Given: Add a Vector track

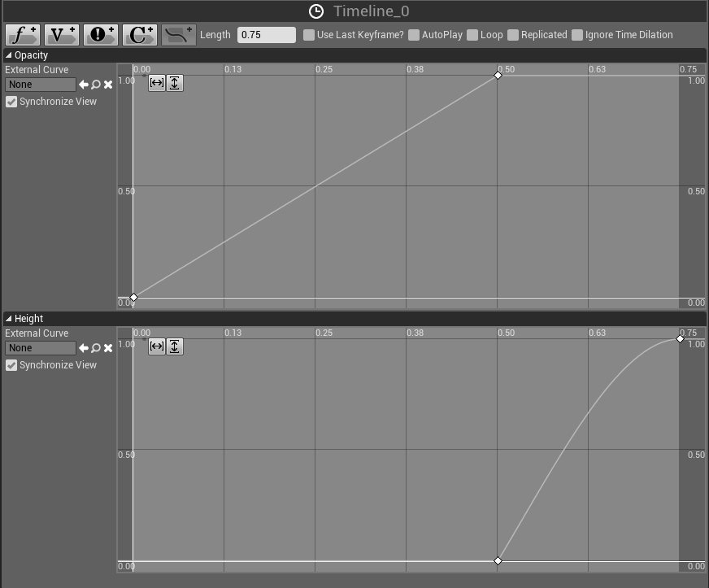Looking at the screenshot, I should (x=62, y=35).
